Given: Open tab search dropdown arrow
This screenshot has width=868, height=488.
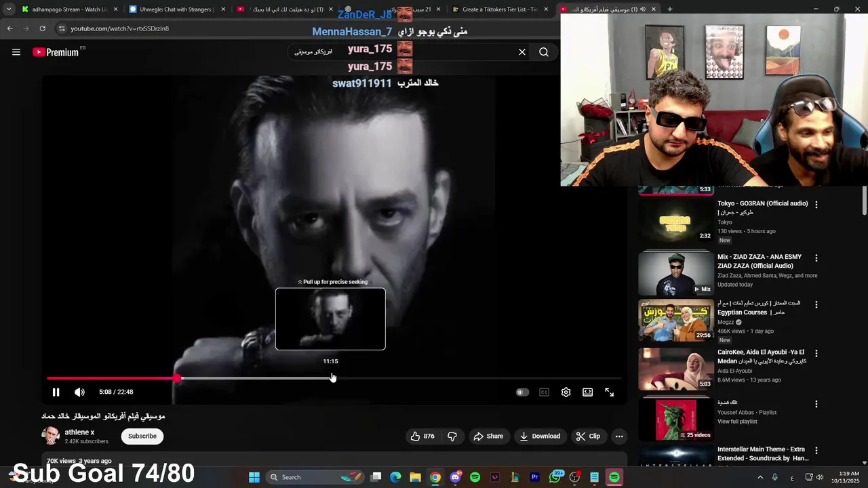Looking at the screenshot, I should tap(8, 9).
